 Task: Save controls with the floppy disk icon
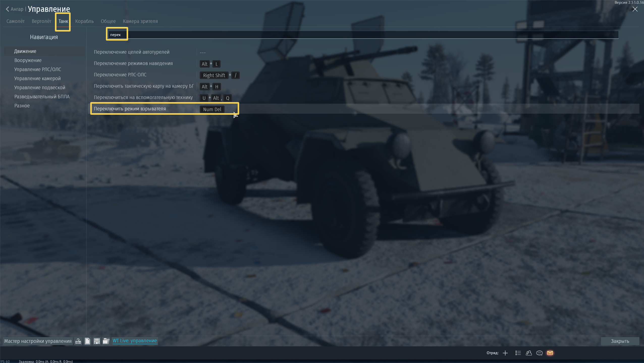[x=97, y=341]
